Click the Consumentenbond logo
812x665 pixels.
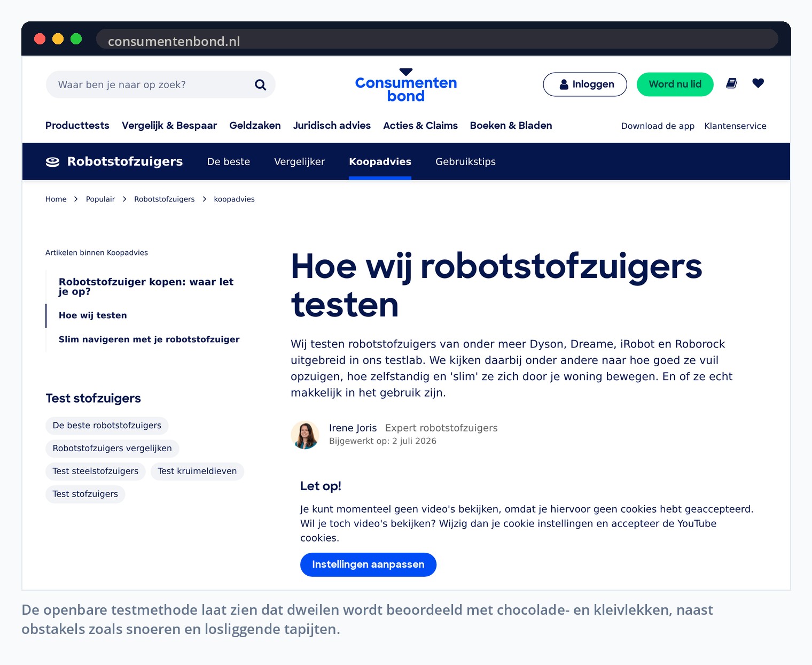(x=406, y=85)
